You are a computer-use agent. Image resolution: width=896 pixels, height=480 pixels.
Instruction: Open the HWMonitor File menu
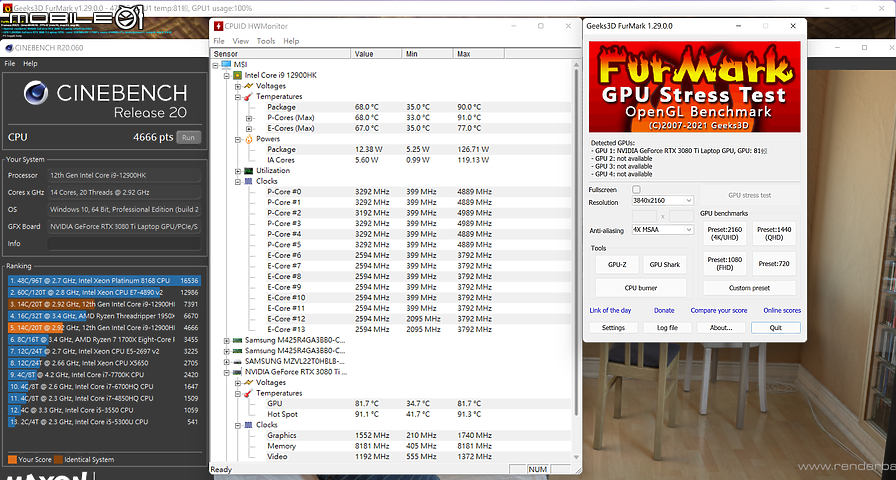219,41
